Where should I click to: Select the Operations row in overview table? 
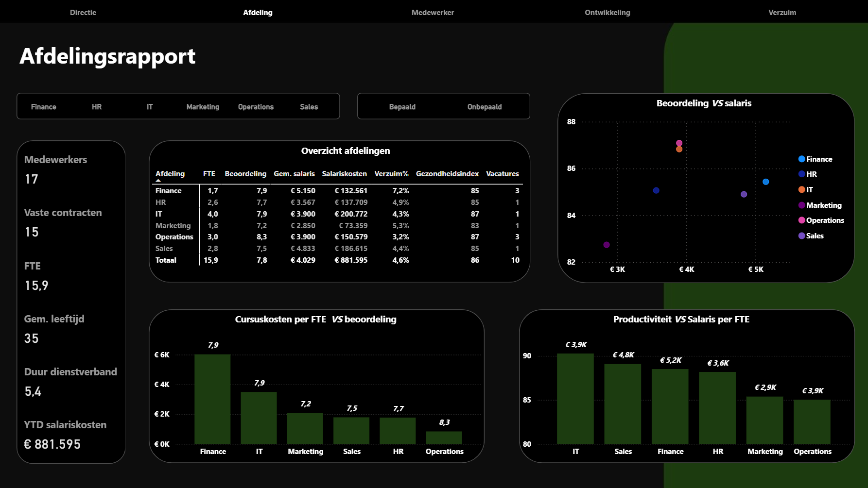pyautogui.click(x=174, y=237)
